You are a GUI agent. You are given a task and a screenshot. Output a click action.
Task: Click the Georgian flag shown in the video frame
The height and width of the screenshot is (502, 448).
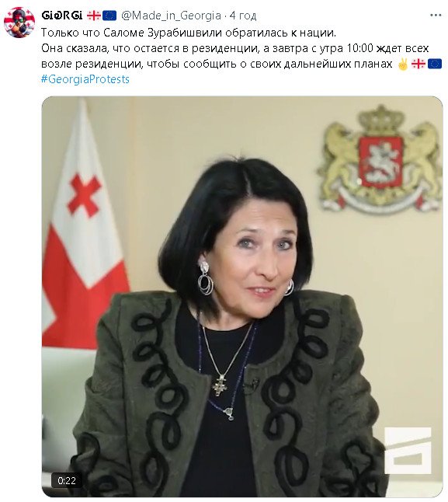click(x=83, y=224)
